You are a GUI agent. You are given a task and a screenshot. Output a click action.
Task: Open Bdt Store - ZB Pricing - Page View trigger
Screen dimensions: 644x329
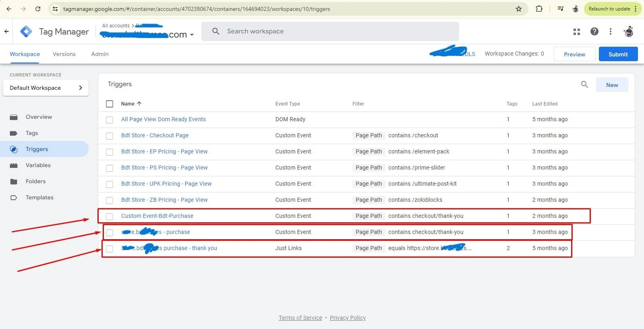(x=164, y=200)
